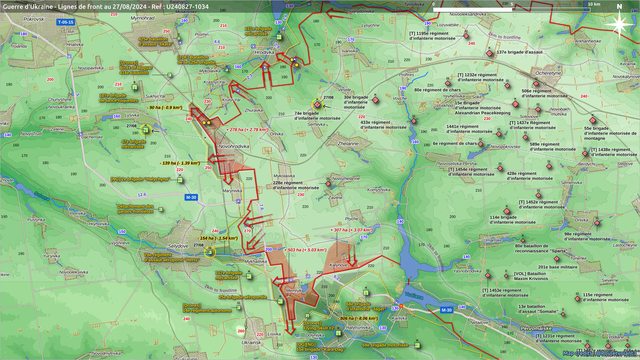This screenshot has width=640, height=360.
Task: Select the 30e brigade d'infanterie motorisée marker
Action: pos(376,100)
